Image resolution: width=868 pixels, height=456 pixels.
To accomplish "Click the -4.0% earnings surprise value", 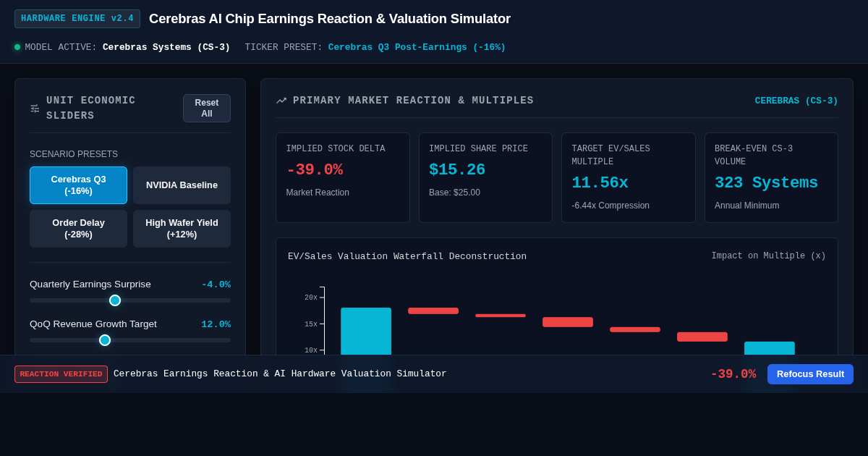I will coord(216,284).
